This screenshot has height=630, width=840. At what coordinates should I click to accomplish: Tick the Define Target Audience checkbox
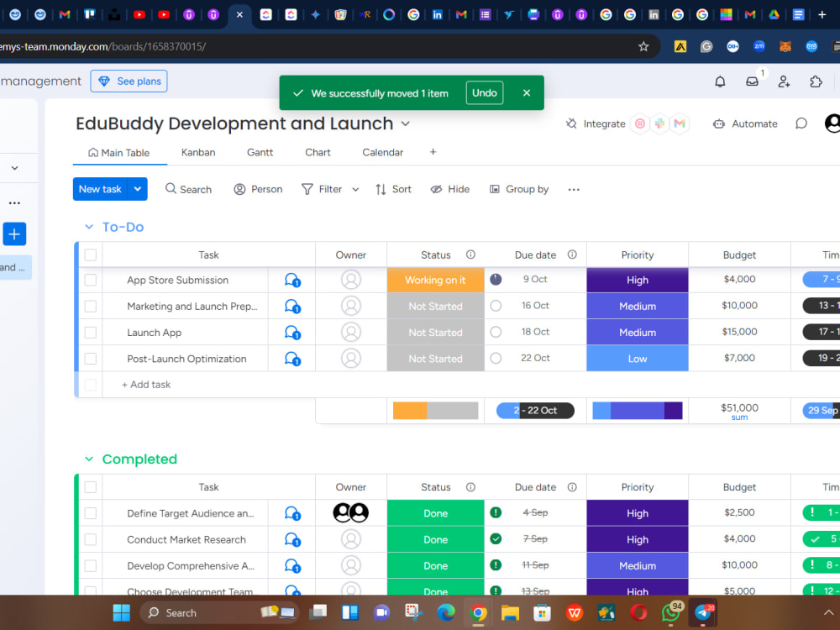click(91, 513)
